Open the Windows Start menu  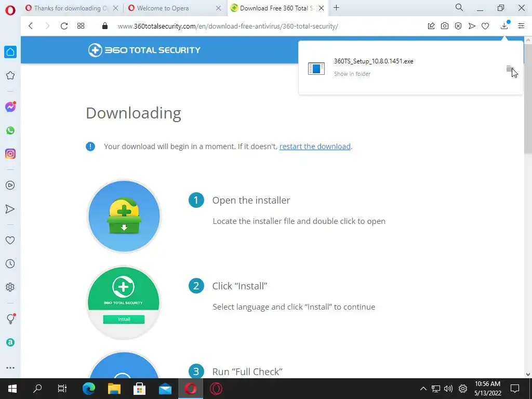(12, 389)
